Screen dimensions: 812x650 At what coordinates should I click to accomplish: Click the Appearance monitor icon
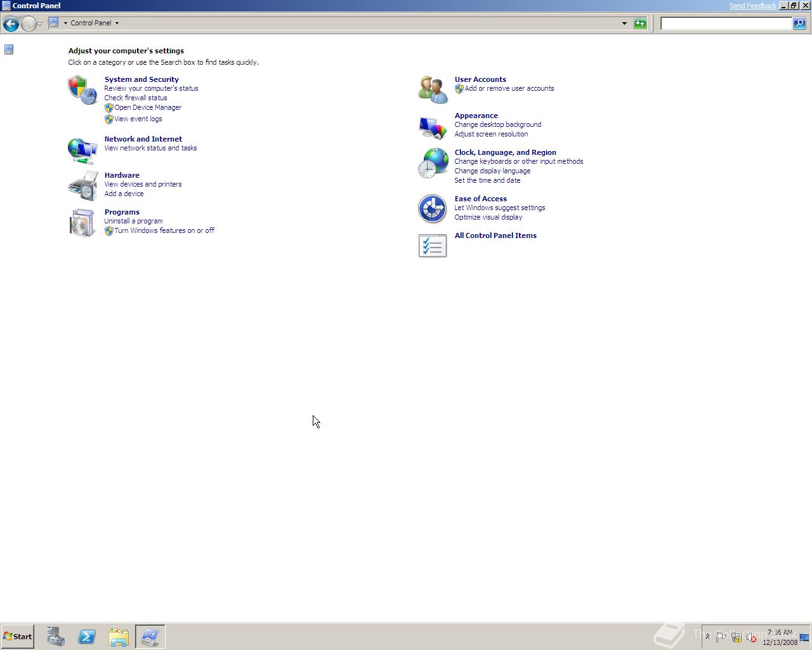click(433, 127)
